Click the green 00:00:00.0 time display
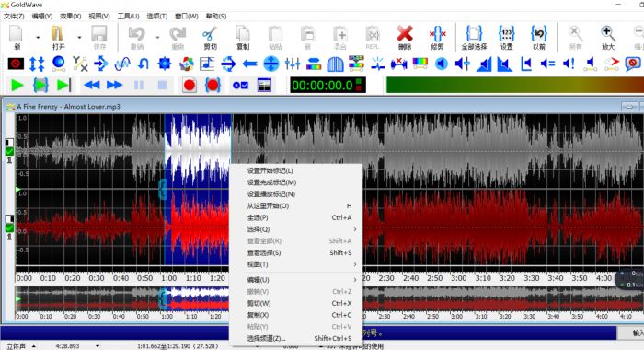The height and width of the screenshot is (350, 644). pos(328,85)
